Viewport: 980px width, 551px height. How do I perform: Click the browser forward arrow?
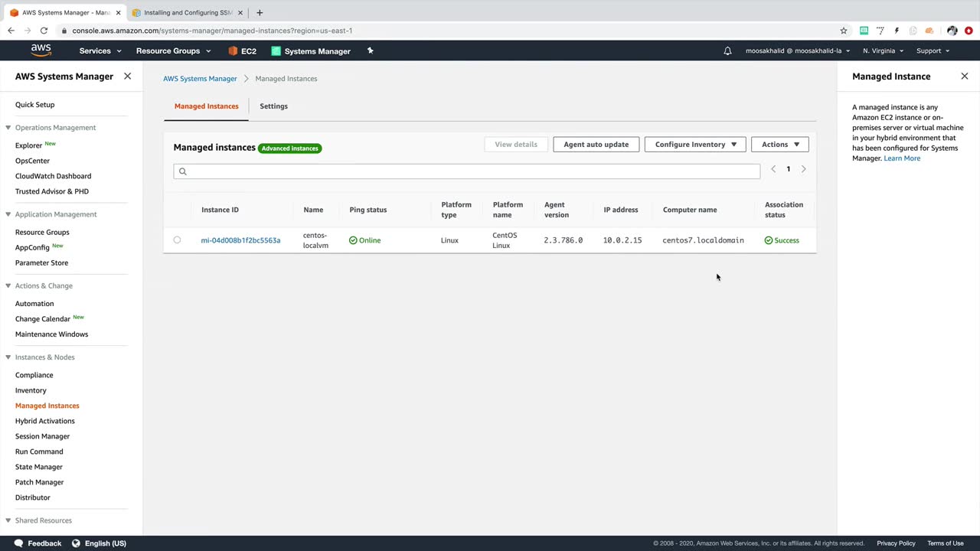pos(28,31)
